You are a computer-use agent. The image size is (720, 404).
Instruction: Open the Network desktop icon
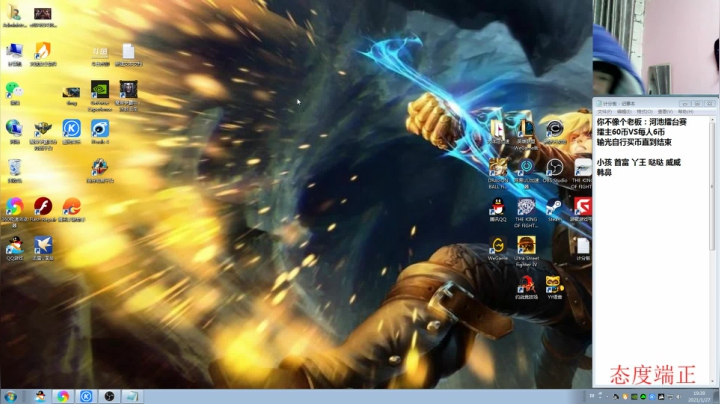tap(15, 131)
